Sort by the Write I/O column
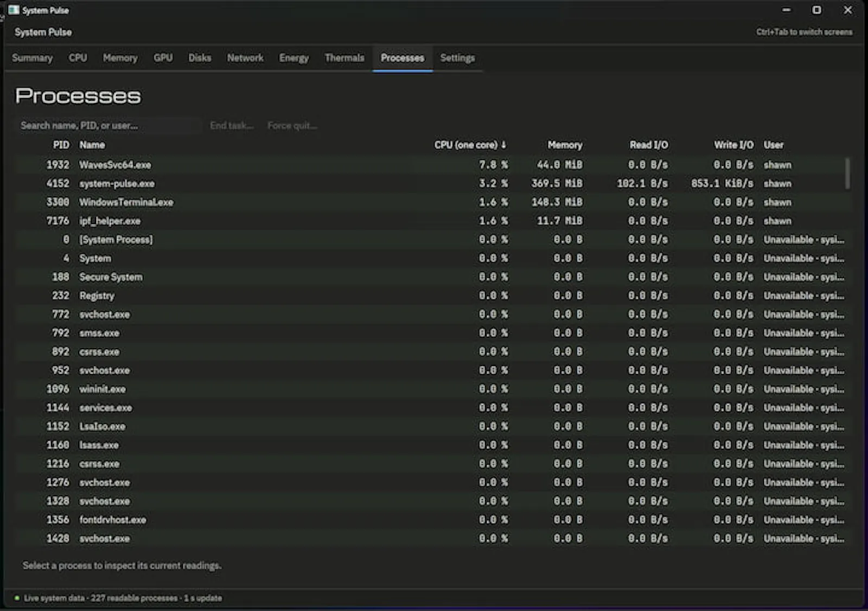The width and height of the screenshot is (868, 611). coord(733,145)
